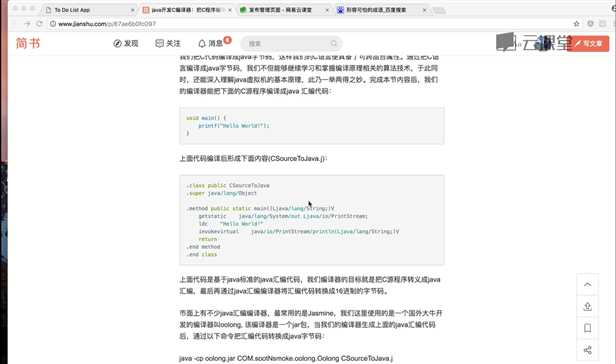Click the java -cp oolong.jar command line

286,359
